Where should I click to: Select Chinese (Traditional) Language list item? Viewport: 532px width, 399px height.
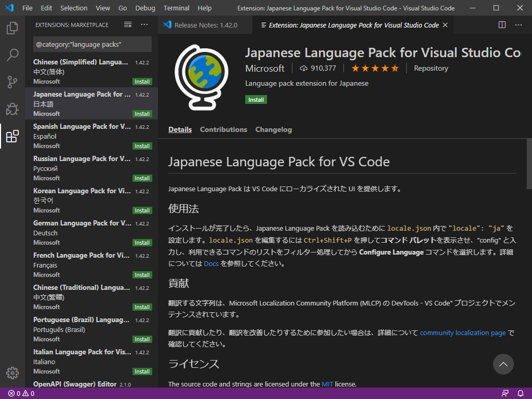[x=91, y=297]
